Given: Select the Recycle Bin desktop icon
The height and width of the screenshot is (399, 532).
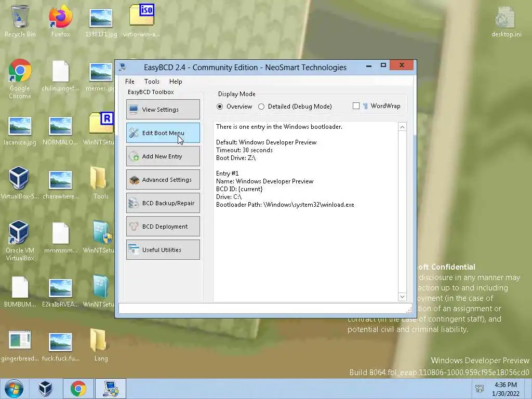Looking at the screenshot, I should [x=20, y=21].
